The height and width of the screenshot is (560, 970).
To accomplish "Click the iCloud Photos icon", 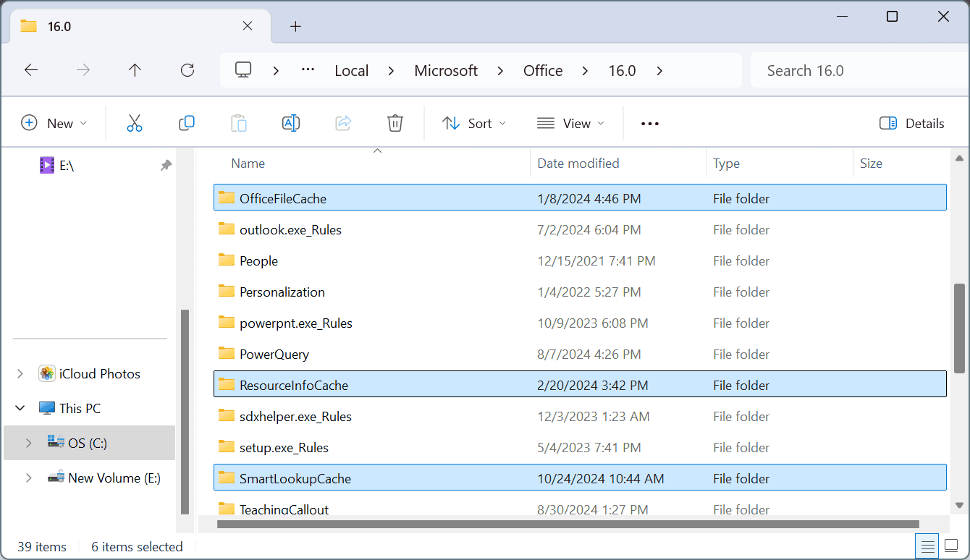I will 47,373.
